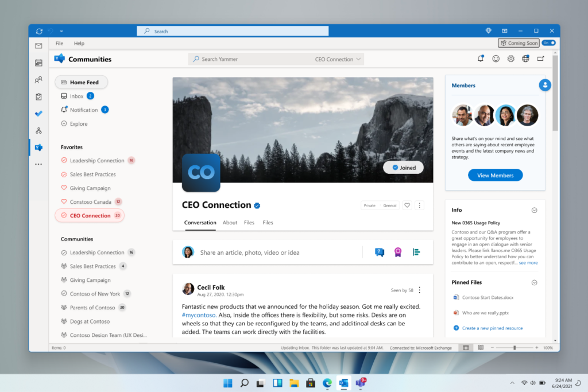Select the Yammer icon in left rail
Image resolution: width=588 pixels, height=392 pixels.
pos(38,147)
